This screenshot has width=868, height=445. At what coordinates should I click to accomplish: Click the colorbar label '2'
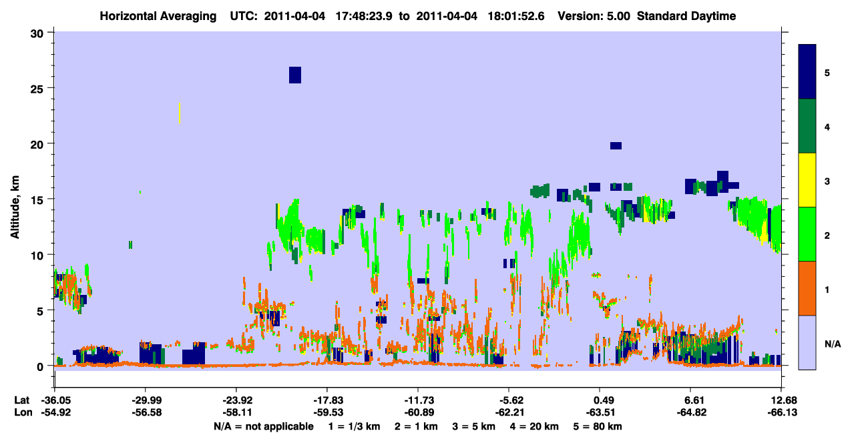[x=827, y=235]
